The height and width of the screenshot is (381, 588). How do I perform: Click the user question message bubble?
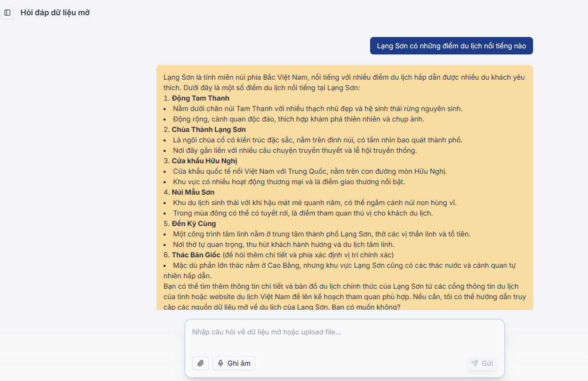click(x=451, y=46)
